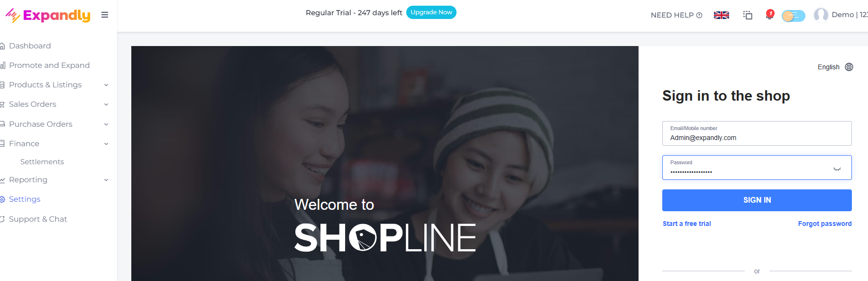
Task: Open the Settings menu item
Action: 24,199
